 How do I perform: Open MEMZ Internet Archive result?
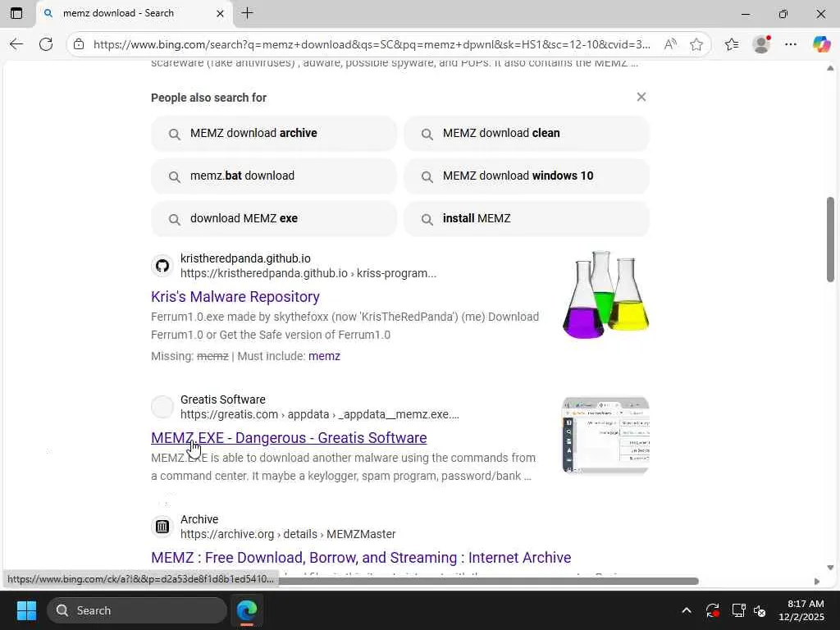point(361,558)
